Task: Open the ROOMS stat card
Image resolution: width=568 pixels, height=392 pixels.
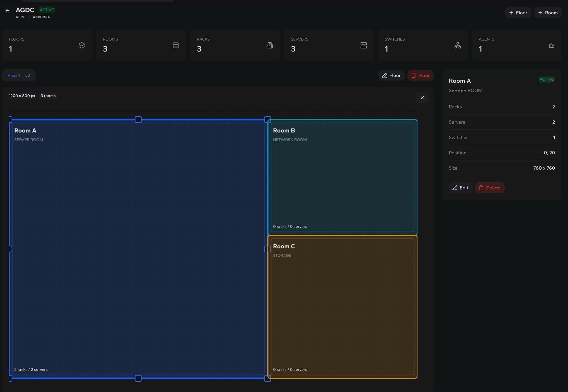Action: 141,45
